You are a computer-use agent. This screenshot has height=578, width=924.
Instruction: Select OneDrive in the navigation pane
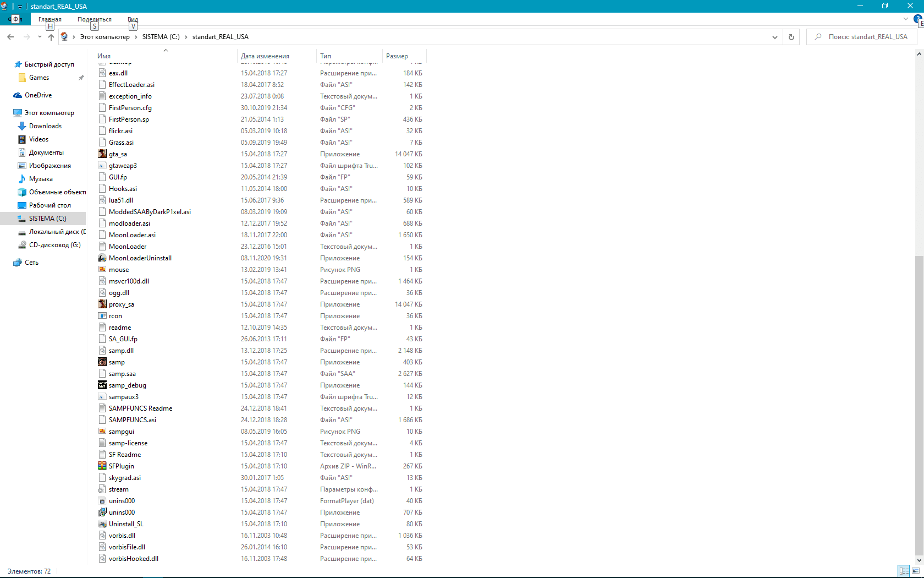pos(38,95)
